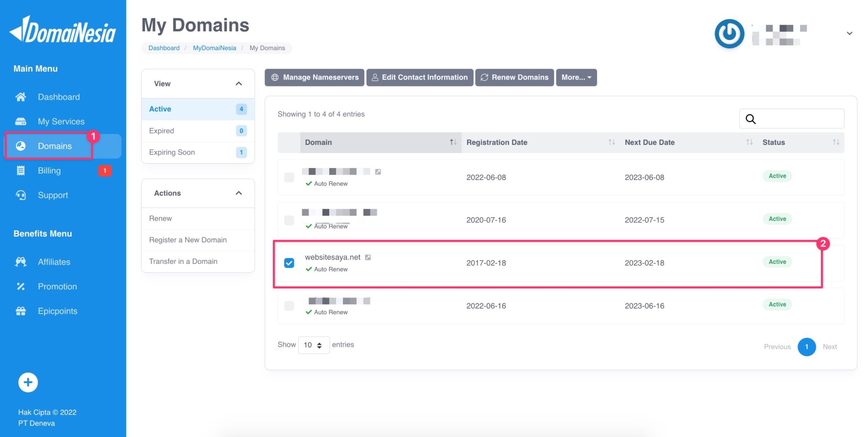Open the More... dropdown menu
Screen dimensions: 868x437
576,77
